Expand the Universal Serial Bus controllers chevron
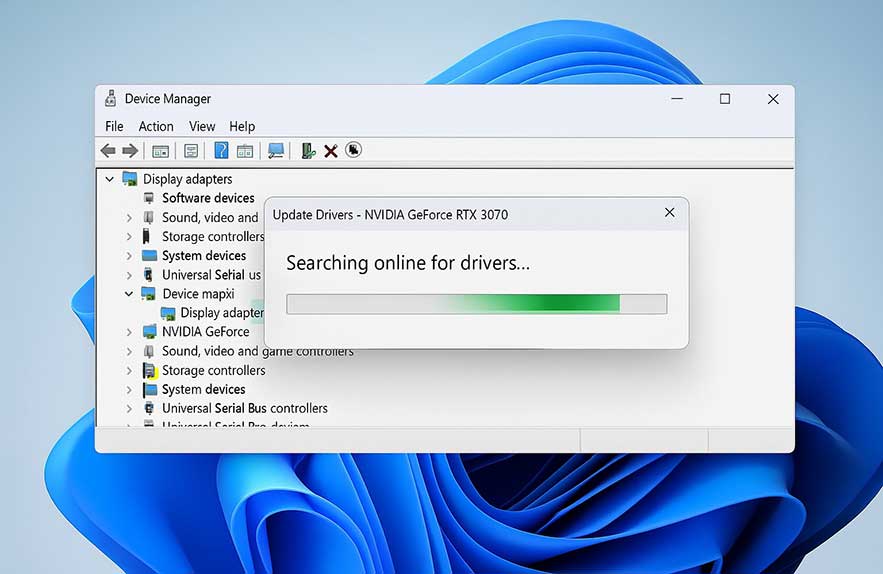883x574 pixels. pyautogui.click(x=129, y=408)
